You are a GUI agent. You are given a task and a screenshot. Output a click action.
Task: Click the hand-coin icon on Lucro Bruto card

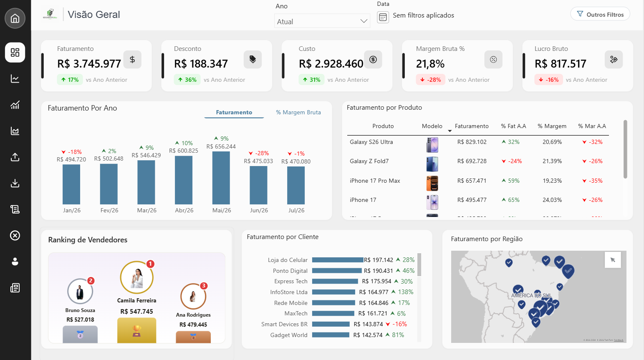[x=614, y=59]
